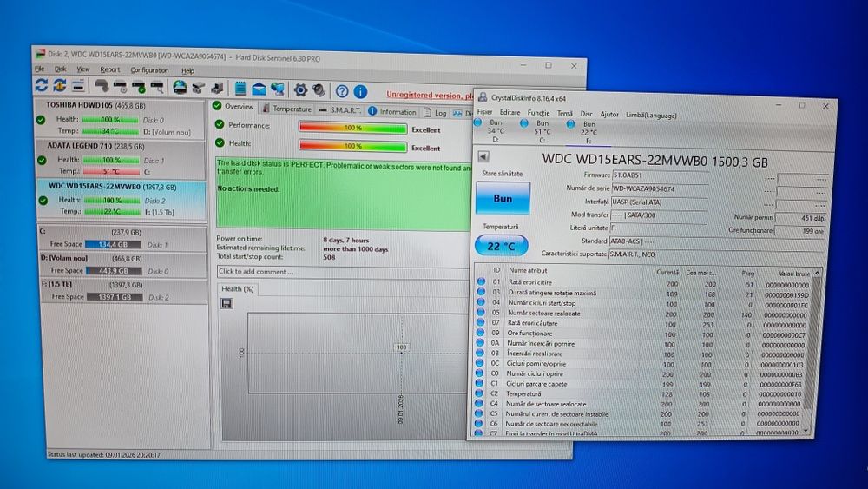The width and height of the screenshot is (868, 489).
Task: Click the blue status dot for attribute 05
Action: (481, 312)
